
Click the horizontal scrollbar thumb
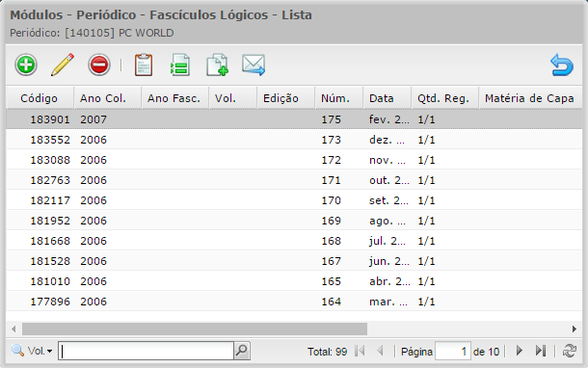click(x=195, y=329)
